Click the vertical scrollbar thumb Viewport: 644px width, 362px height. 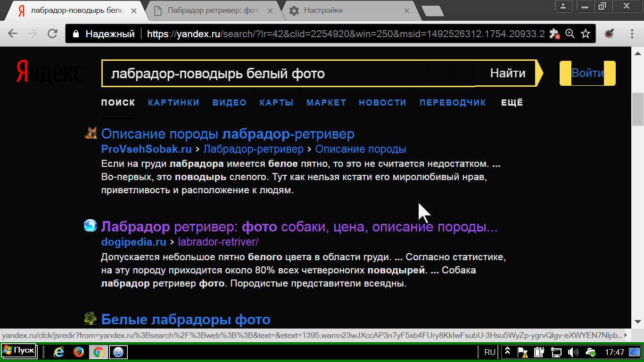(x=637, y=109)
